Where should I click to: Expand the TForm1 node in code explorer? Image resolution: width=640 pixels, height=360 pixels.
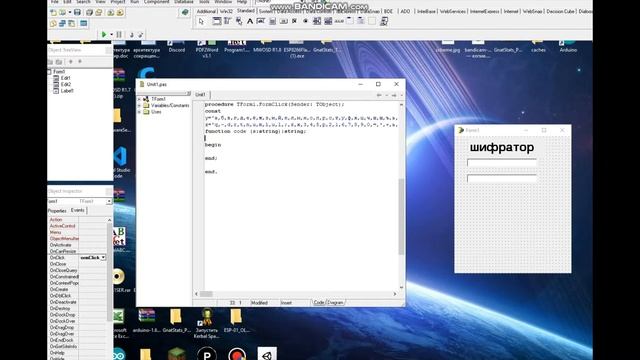pyautogui.click(x=139, y=99)
